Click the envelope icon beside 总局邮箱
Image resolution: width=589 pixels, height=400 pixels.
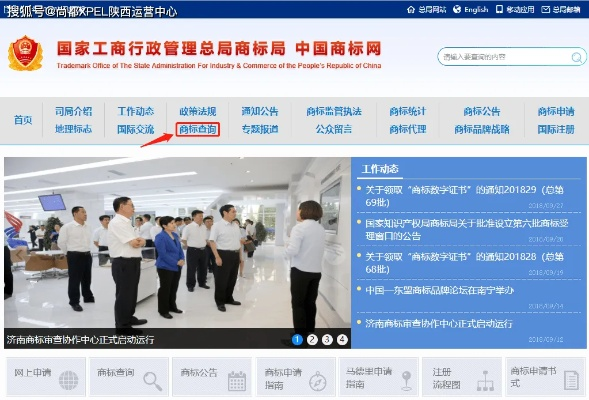tap(545, 9)
